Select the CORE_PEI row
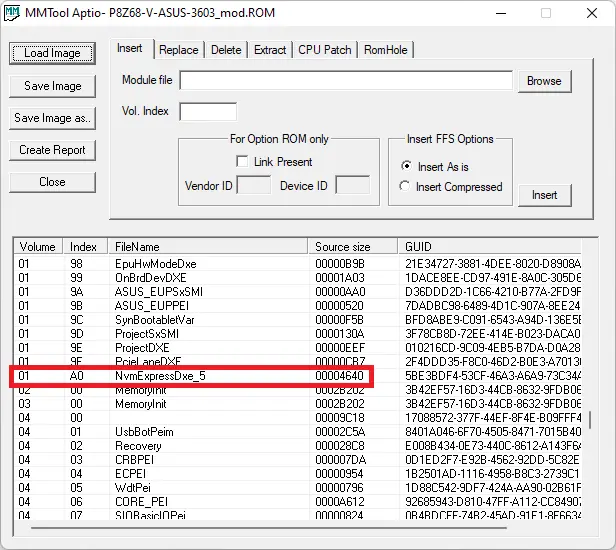This screenshot has width=616, height=550. pos(298,502)
